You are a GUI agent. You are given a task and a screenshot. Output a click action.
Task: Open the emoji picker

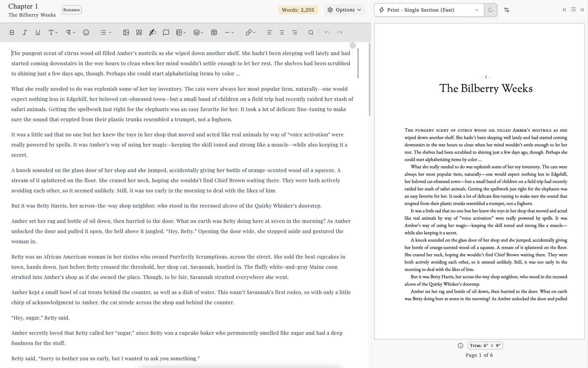[x=86, y=32]
